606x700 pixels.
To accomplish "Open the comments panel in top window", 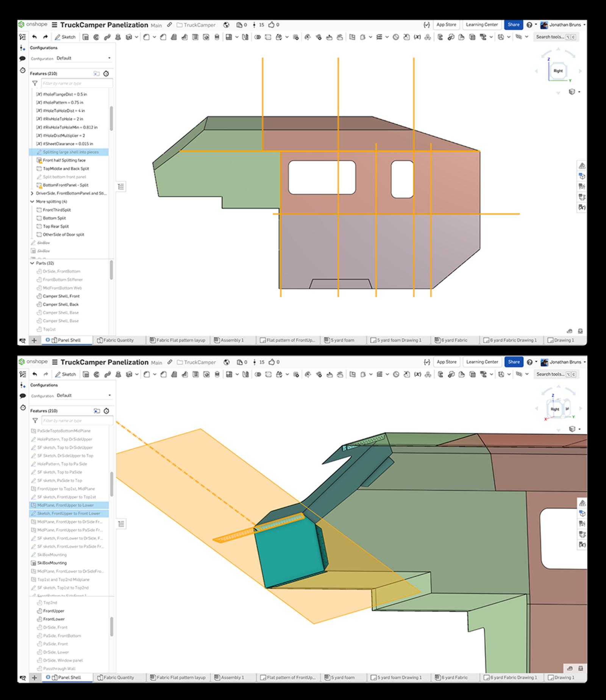I will click(x=22, y=59).
